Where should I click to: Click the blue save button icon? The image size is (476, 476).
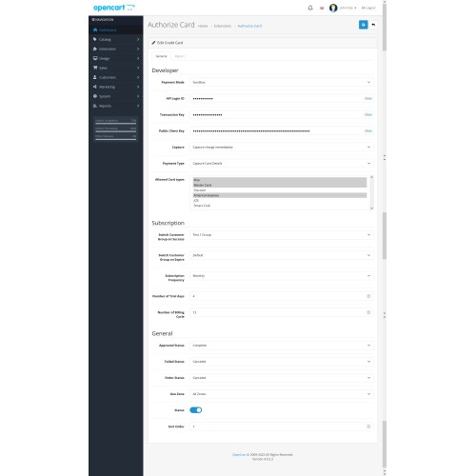[363, 25]
